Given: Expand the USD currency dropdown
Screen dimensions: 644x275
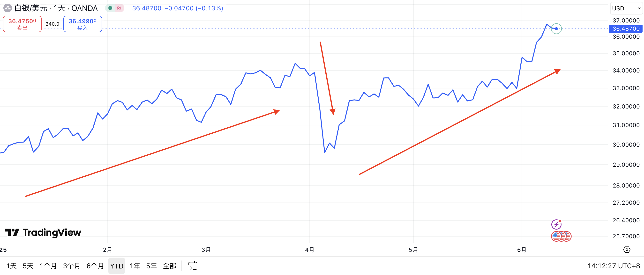Looking at the screenshot, I should (x=626, y=8).
